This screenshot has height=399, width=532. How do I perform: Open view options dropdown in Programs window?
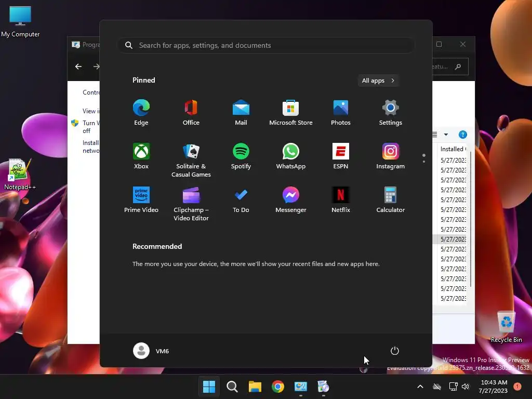point(446,135)
